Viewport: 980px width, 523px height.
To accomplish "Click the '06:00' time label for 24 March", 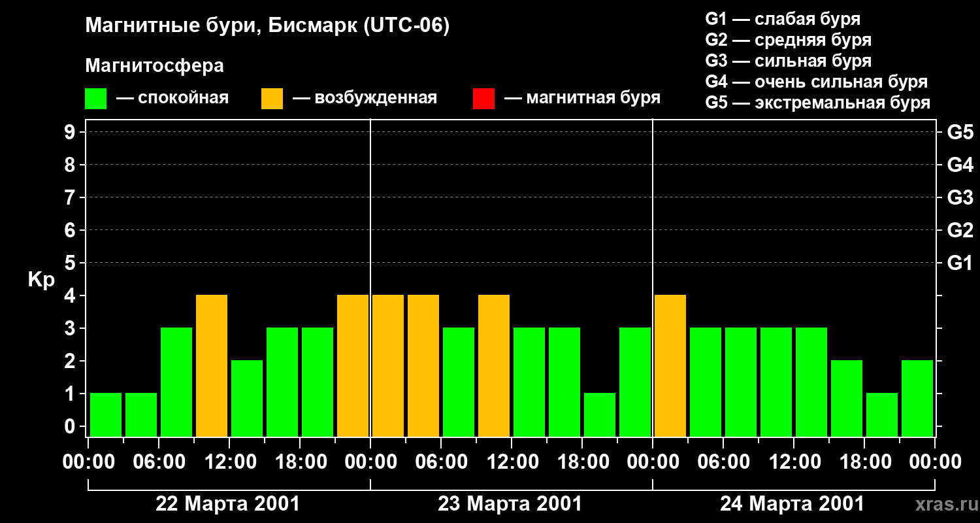I will 723,462.
